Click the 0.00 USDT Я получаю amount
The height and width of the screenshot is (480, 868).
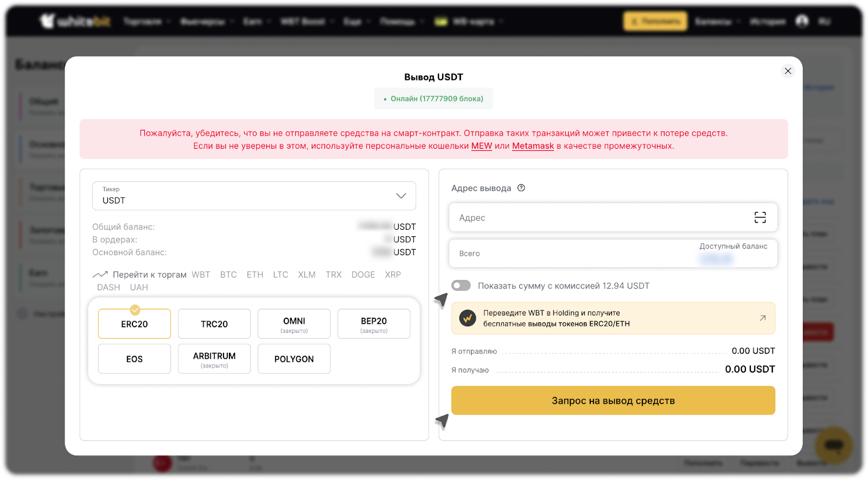coord(750,369)
